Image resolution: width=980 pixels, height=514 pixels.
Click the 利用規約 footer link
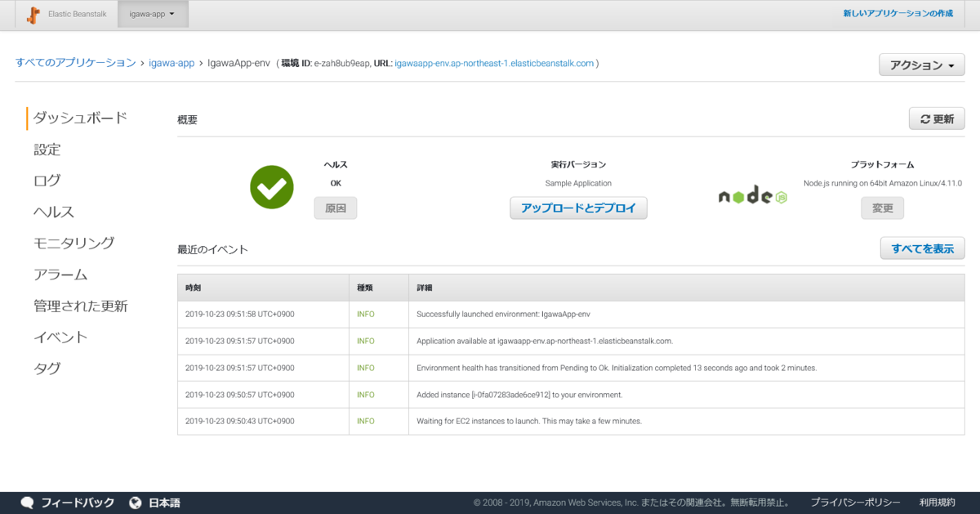click(x=937, y=503)
